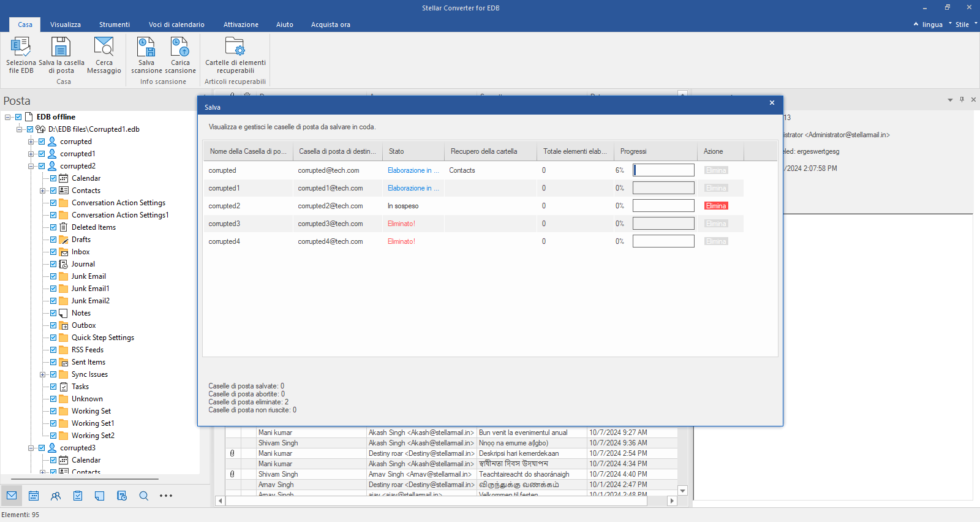
Task: Click scroll down arrow of message list
Action: coord(682,491)
